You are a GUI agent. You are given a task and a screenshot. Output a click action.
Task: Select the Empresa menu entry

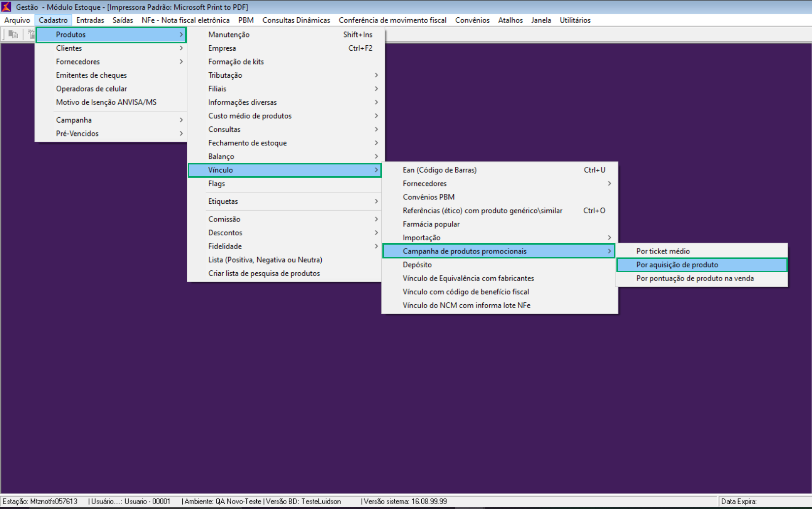285,48
